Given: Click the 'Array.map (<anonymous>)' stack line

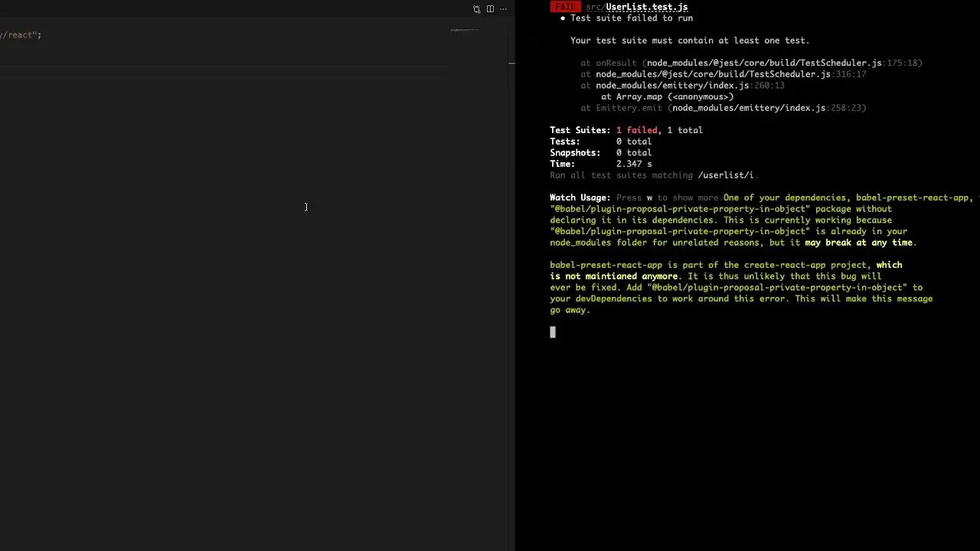Looking at the screenshot, I should (x=667, y=96).
